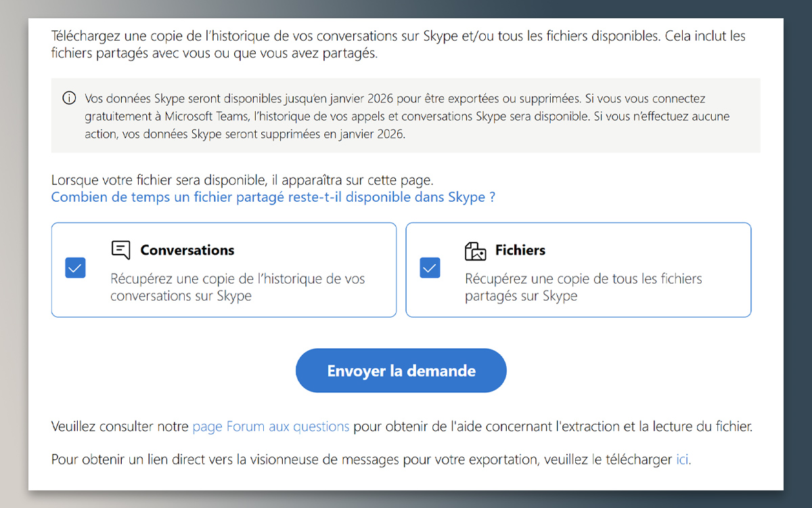Download the message viewer via the "ici" link
The image size is (812, 508).
681,459
